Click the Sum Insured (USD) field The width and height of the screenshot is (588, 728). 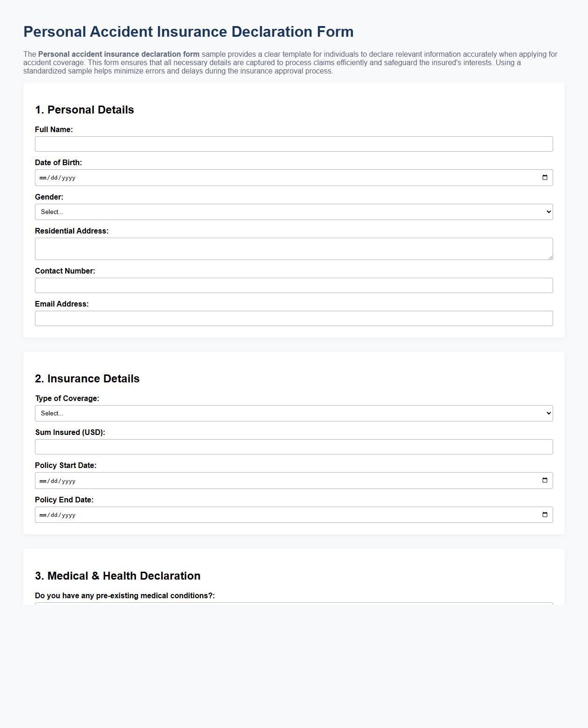point(293,447)
